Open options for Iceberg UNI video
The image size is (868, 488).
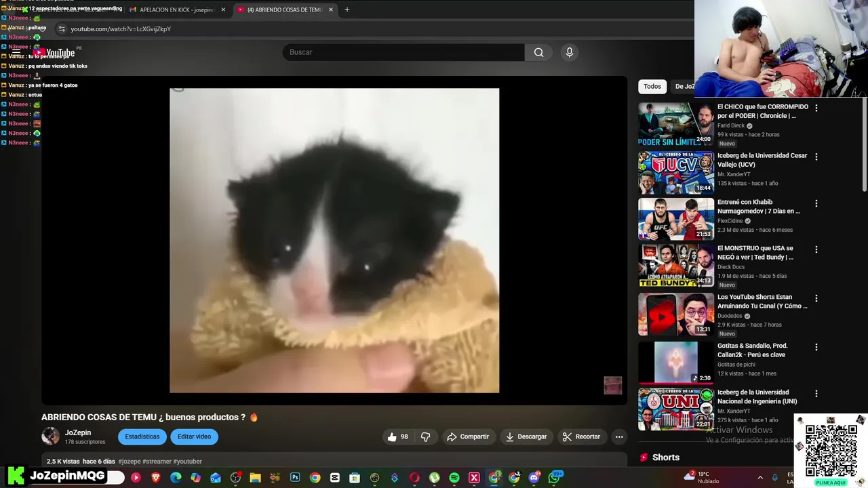pyautogui.click(x=816, y=393)
